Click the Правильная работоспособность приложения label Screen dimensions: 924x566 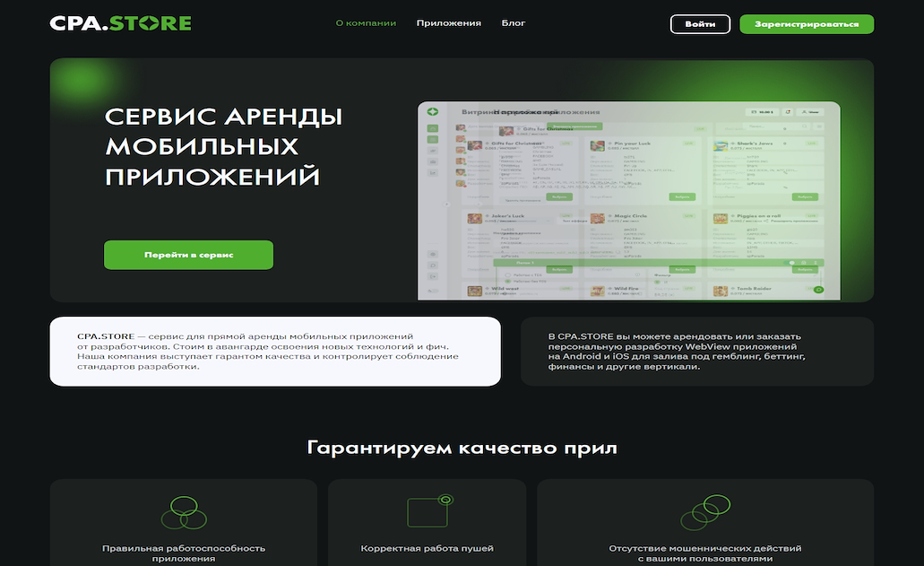184,553
